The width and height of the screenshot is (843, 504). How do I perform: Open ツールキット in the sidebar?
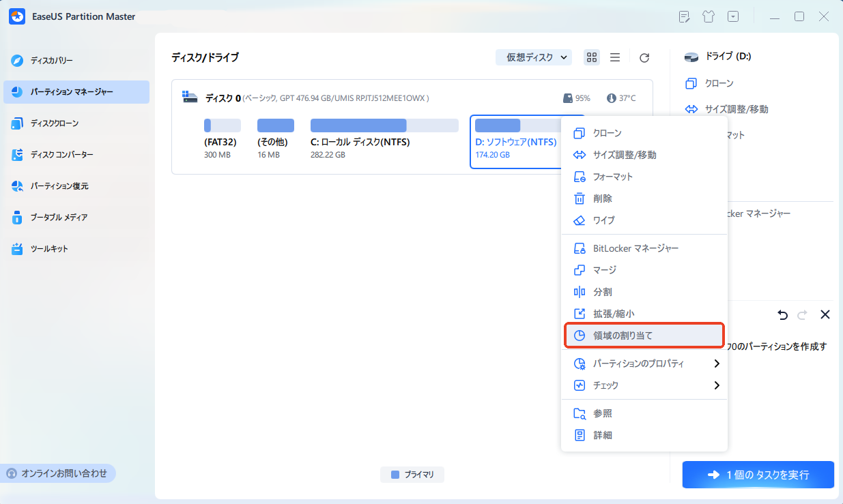coord(76,249)
